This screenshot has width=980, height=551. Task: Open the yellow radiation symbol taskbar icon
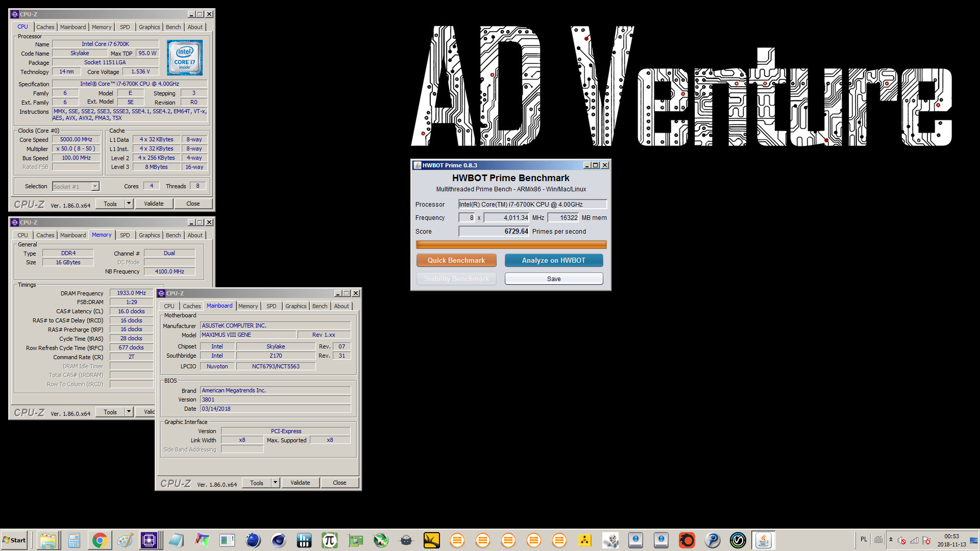point(585,540)
